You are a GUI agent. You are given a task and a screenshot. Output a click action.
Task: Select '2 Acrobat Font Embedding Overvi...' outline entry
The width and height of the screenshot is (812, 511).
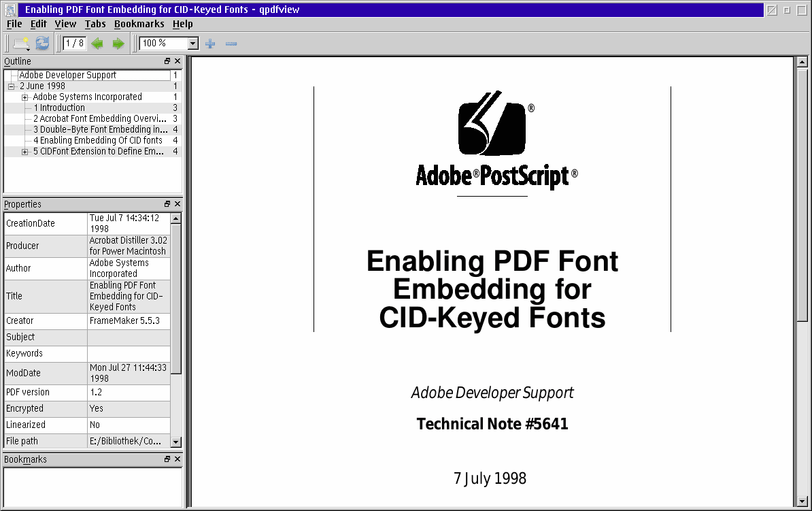pyautogui.click(x=100, y=118)
